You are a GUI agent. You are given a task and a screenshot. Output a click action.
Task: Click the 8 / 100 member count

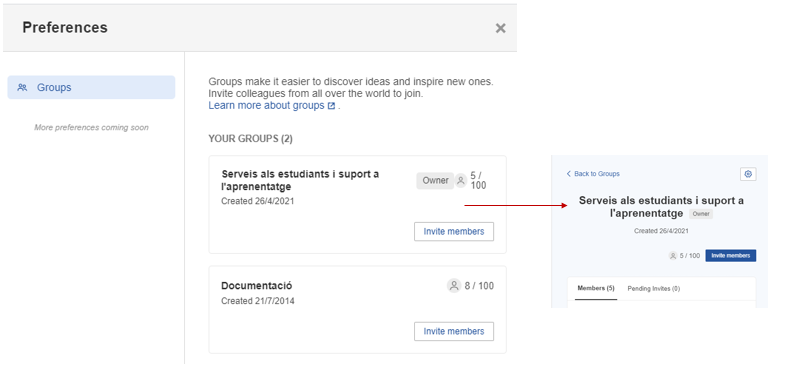[x=479, y=286]
